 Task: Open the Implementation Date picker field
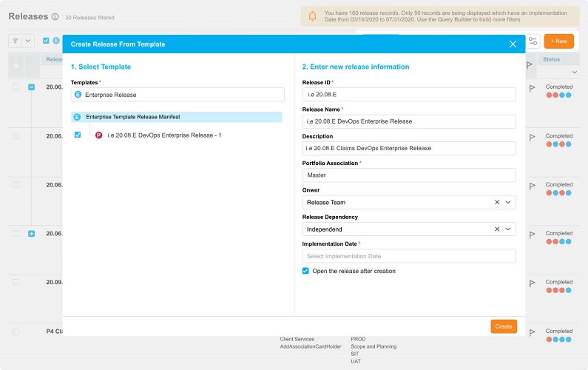tap(409, 256)
